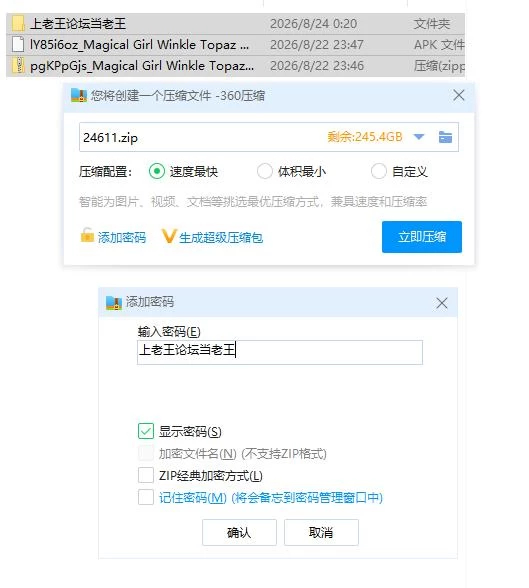Viewport: 529px width, 588px height.
Task: Click the 360压缩 logo in the 添加密码 dialog title
Action: (x=114, y=302)
